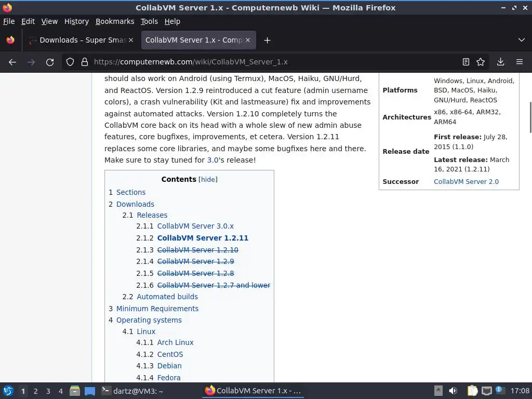Open CollabVM Server 2.0 successor link

pyautogui.click(x=466, y=181)
